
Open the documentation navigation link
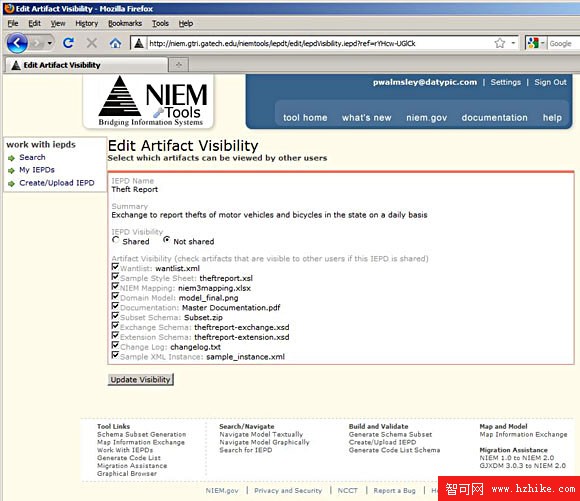click(495, 118)
